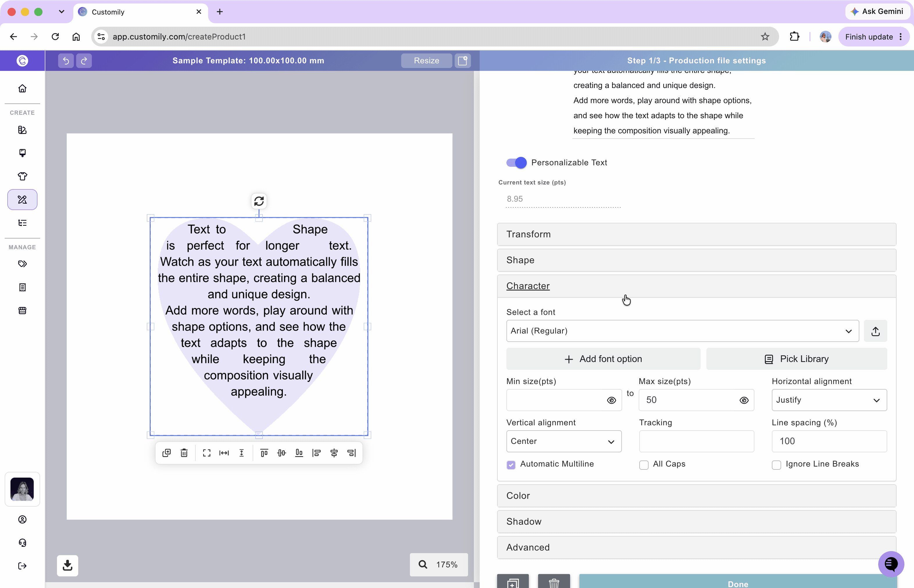The image size is (914, 588).
Task: Center element horizontally via toolbar
Action: click(x=334, y=453)
